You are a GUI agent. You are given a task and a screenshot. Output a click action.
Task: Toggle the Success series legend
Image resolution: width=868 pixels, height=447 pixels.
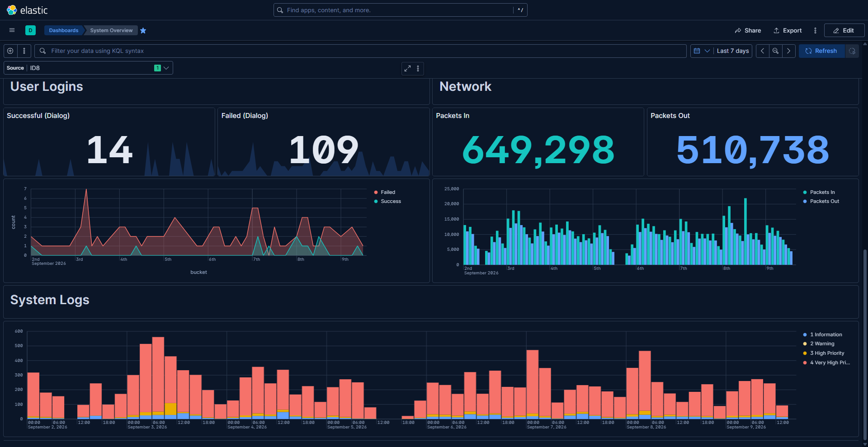(391, 201)
